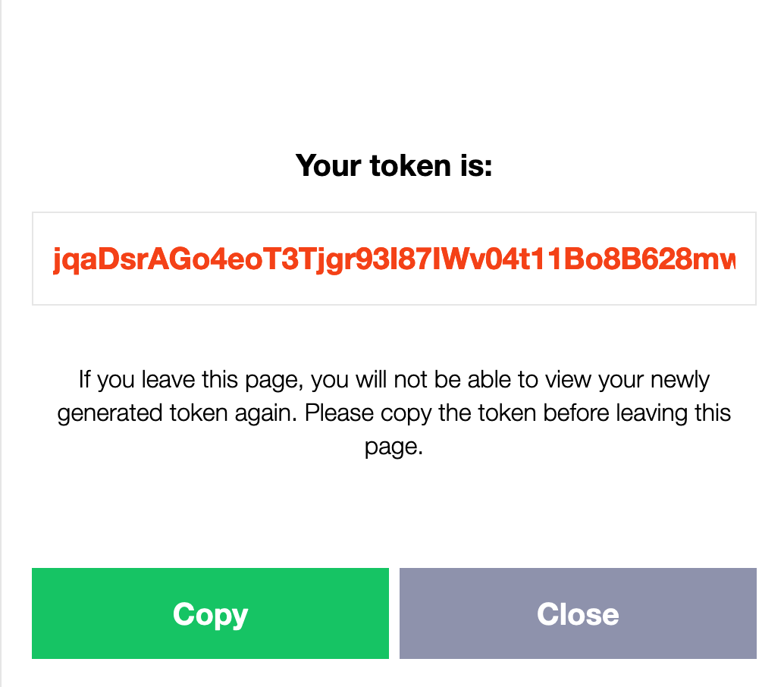
Task: Click the red token string
Action: pos(394,260)
